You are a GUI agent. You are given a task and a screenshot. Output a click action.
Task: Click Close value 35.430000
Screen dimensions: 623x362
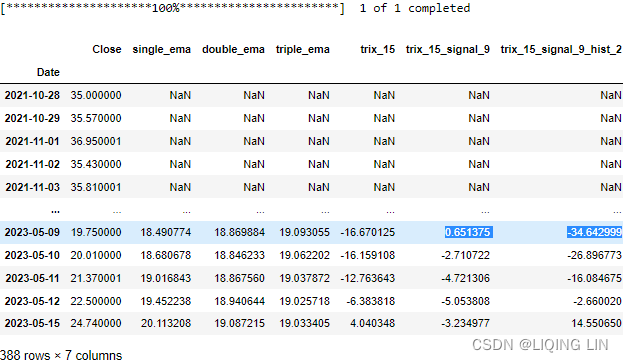(96, 165)
